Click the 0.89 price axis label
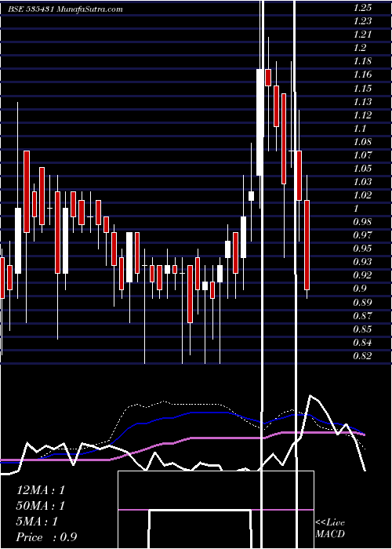392x549 pixels. (x=363, y=302)
